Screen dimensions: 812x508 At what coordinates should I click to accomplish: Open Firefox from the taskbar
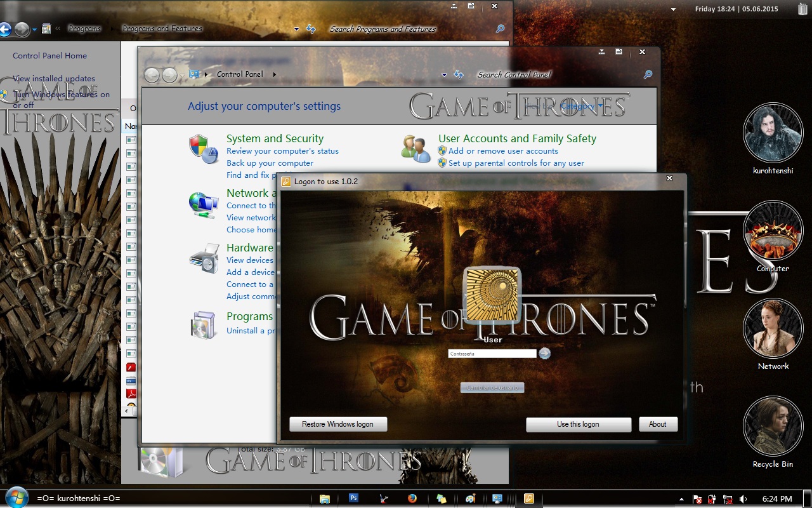point(412,498)
